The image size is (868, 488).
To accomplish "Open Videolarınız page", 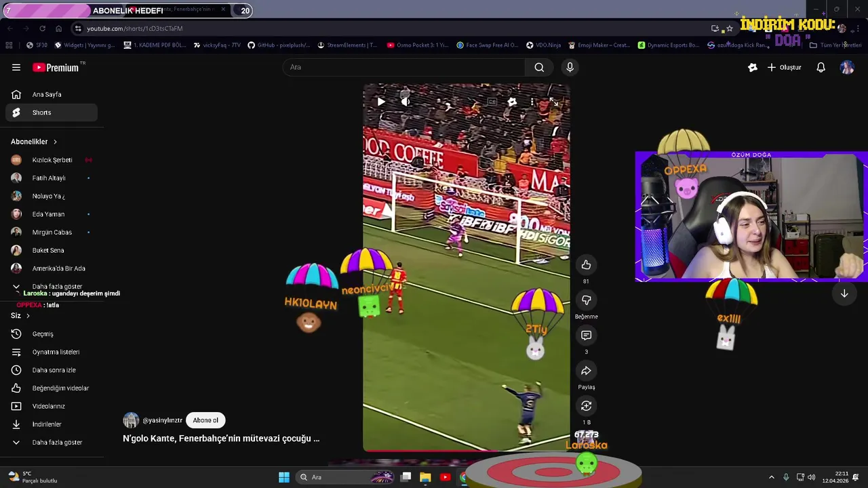I will pyautogui.click(x=52, y=406).
